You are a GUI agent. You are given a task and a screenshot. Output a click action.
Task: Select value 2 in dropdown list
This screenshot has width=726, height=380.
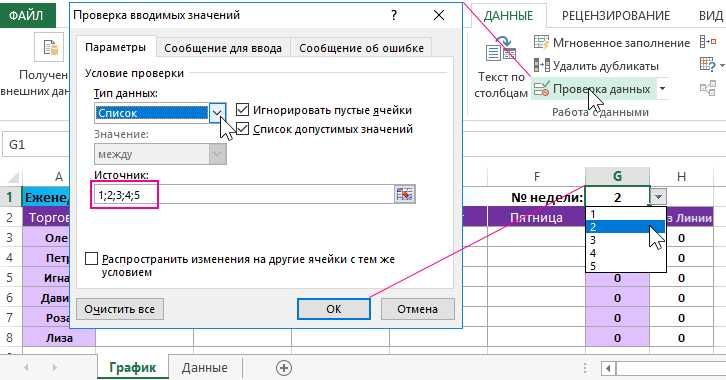[x=626, y=227]
